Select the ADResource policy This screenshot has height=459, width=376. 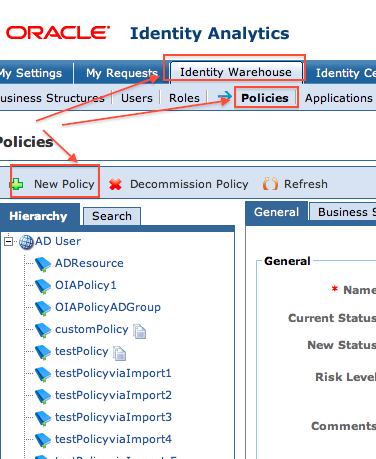(x=89, y=263)
